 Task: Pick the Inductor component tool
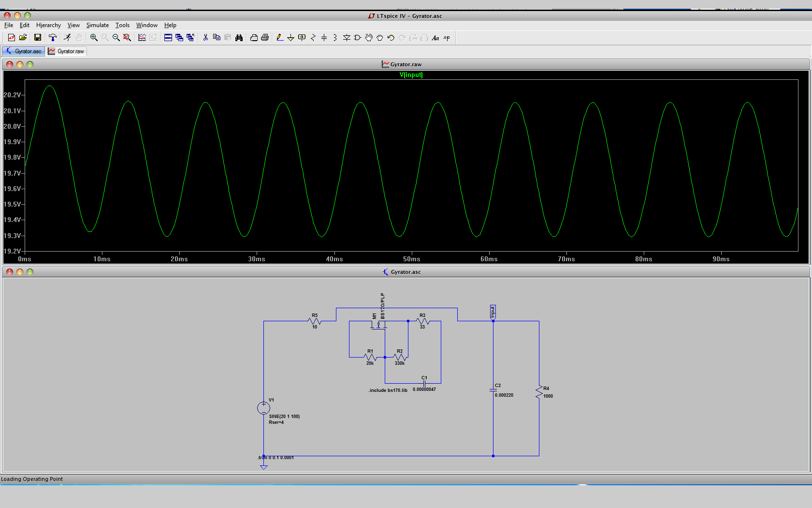[x=335, y=38]
